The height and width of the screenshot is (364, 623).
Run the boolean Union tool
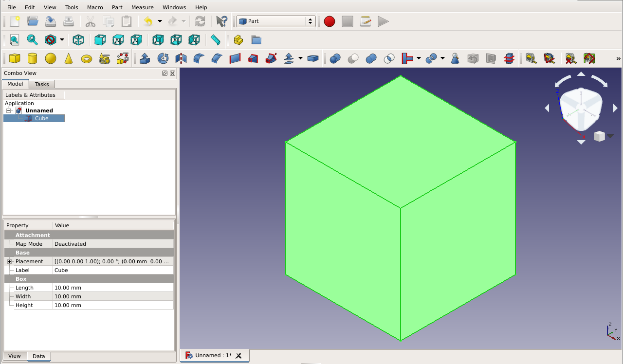point(371,58)
